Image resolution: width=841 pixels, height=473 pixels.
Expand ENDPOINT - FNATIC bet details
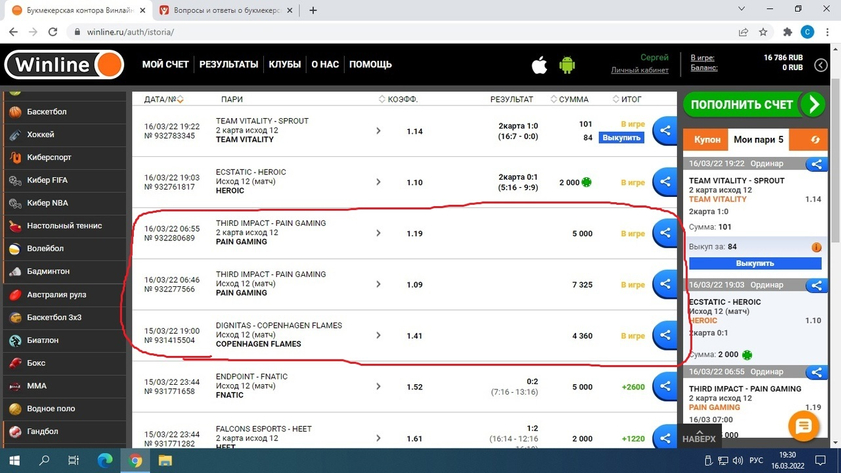click(378, 386)
